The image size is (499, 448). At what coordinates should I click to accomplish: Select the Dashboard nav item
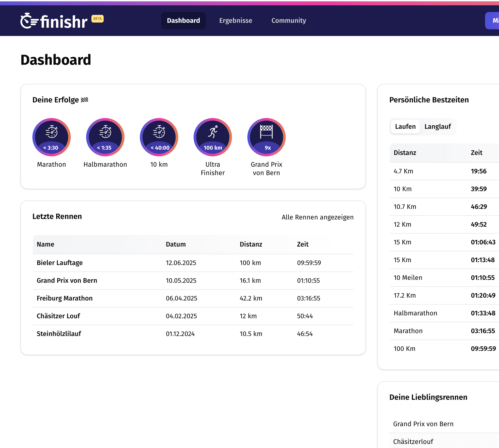tap(183, 21)
